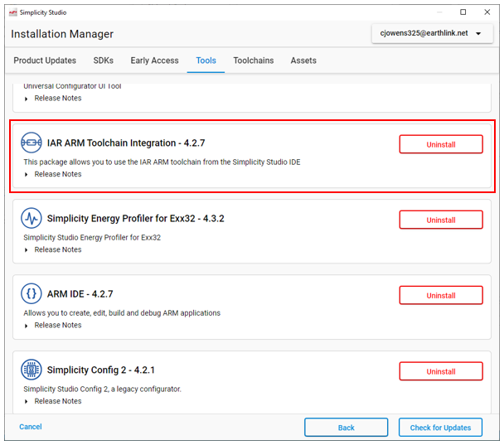Uninstall Simplicity Config 2
Screen dimensions: 504x445
pyautogui.click(x=441, y=371)
